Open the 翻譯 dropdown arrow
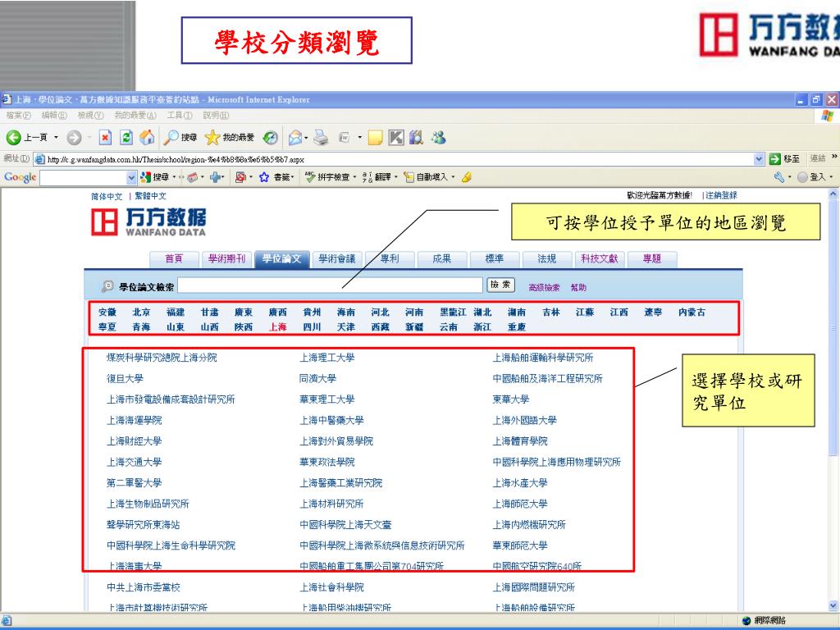840x630 pixels. (396, 177)
